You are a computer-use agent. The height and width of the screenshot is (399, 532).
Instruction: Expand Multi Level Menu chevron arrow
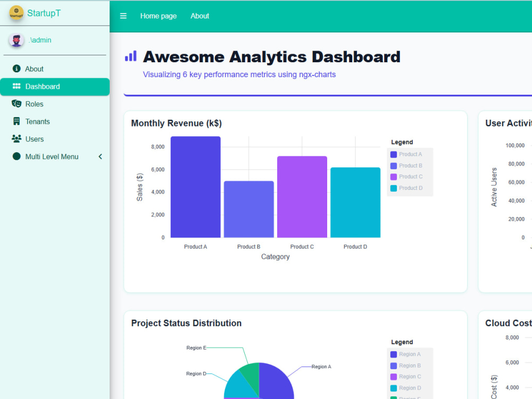click(x=101, y=156)
